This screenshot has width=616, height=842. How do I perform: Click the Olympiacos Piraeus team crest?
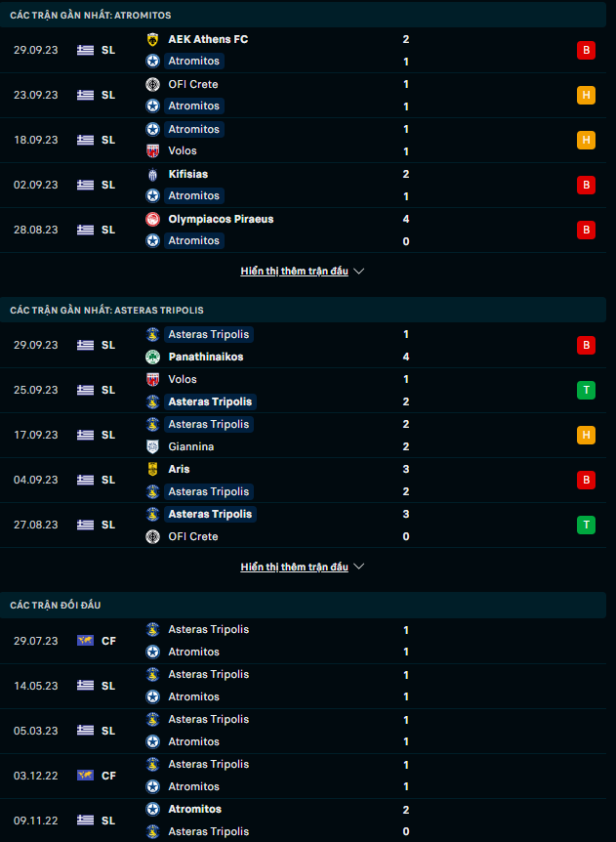point(152,219)
